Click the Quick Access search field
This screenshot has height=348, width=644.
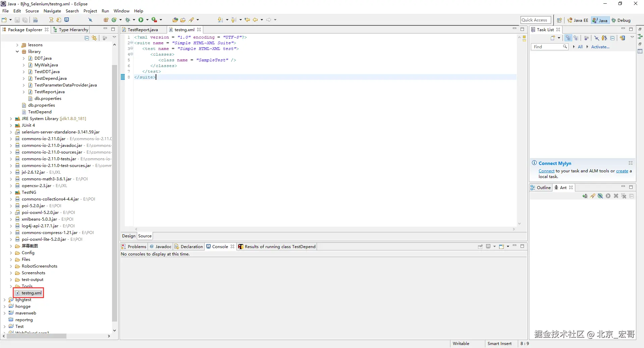[536, 20]
